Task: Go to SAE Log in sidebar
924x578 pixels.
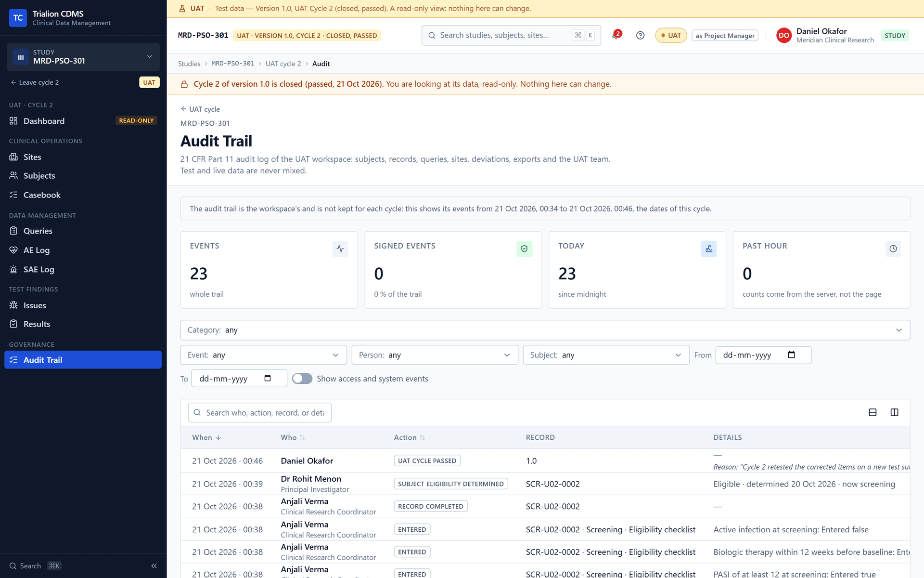Action: (38, 269)
